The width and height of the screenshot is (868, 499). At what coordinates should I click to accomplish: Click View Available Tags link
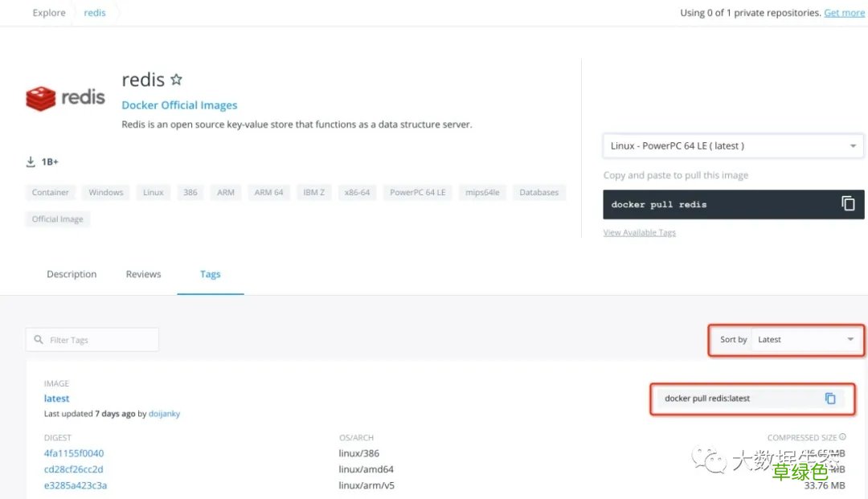pos(640,232)
